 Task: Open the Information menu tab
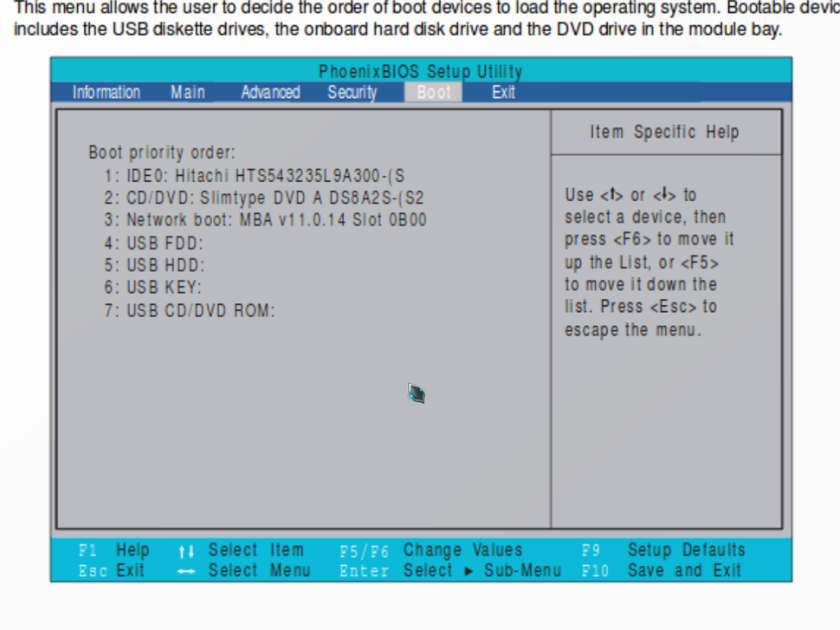106,92
